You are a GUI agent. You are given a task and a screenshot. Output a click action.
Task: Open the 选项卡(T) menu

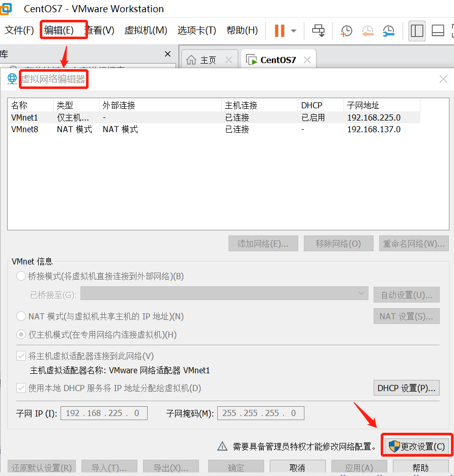pyautogui.click(x=196, y=31)
